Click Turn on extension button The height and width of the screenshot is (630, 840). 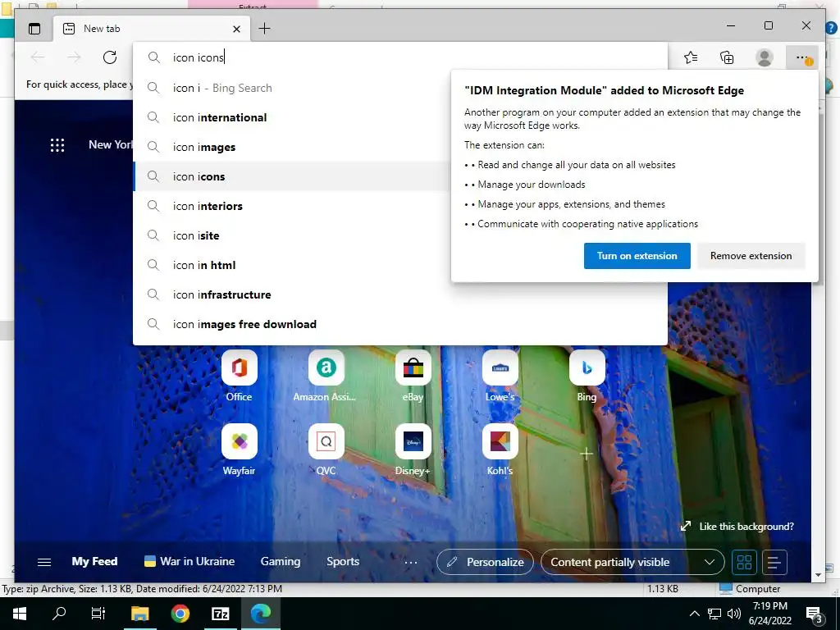coord(637,256)
